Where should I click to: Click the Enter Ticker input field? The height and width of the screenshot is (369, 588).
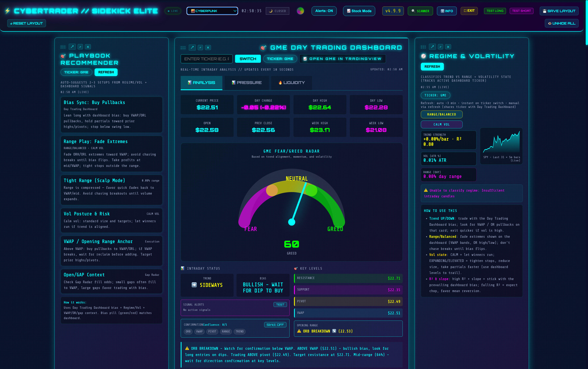pos(206,59)
